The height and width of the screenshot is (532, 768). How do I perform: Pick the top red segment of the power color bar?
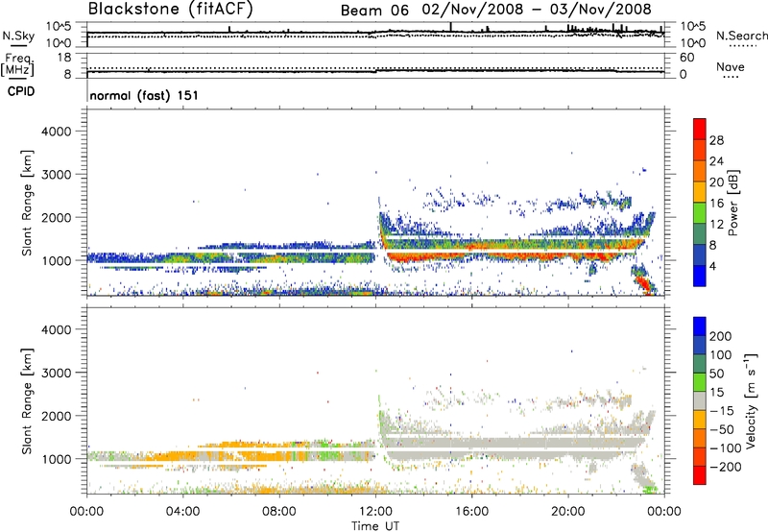(x=700, y=129)
